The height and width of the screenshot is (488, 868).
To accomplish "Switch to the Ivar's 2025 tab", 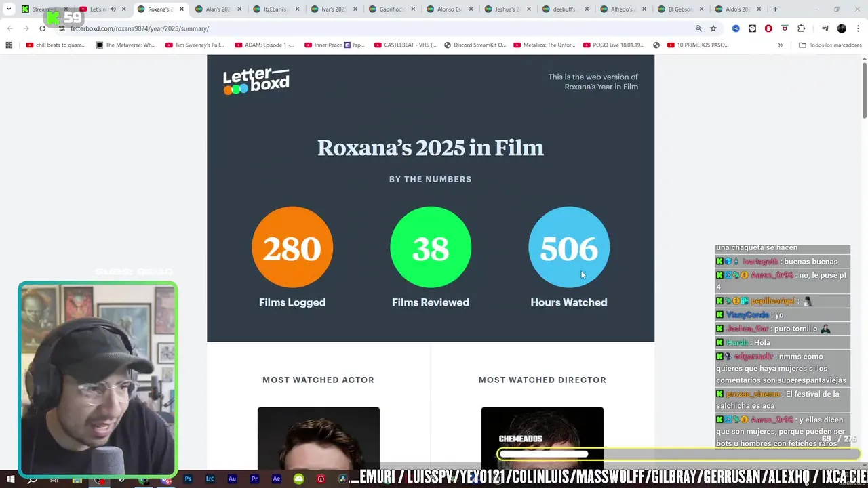I will tap(333, 9).
